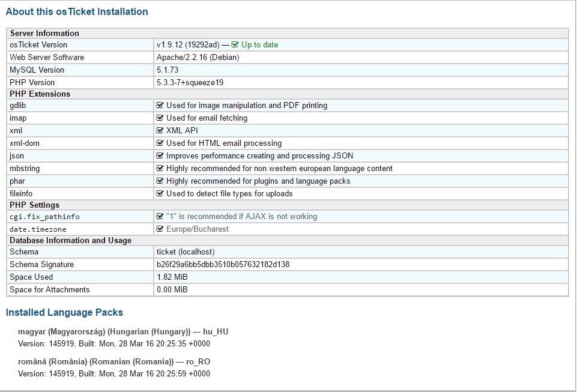Click the Schema Signature hash value

click(223, 264)
